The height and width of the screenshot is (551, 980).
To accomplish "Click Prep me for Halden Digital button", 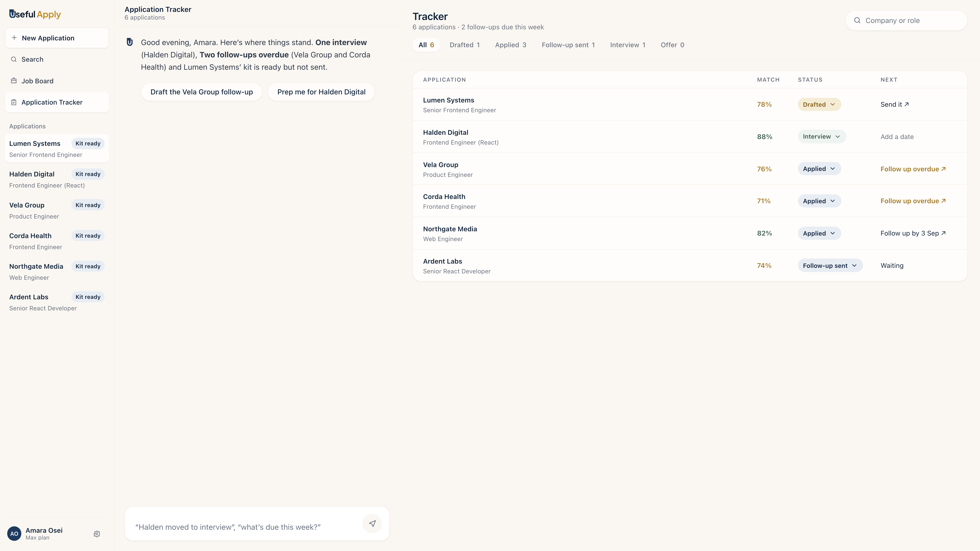I will (x=321, y=92).
